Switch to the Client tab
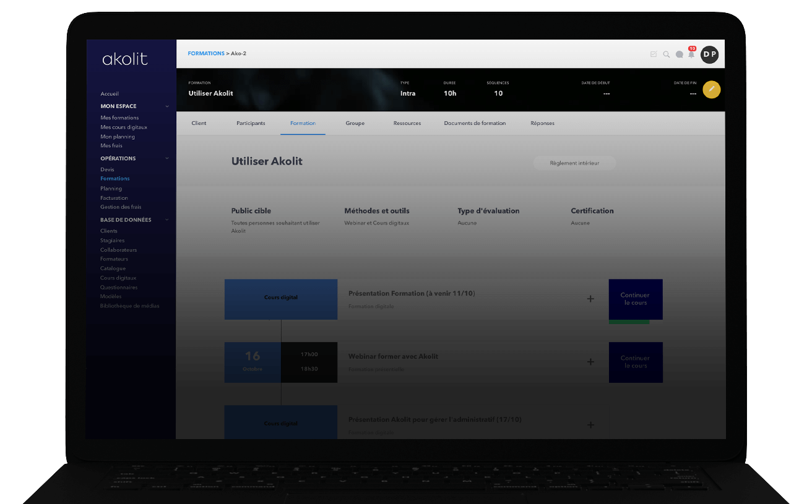Image resolution: width=812 pixels, height=504 pixels. click(x=199, y=123)
